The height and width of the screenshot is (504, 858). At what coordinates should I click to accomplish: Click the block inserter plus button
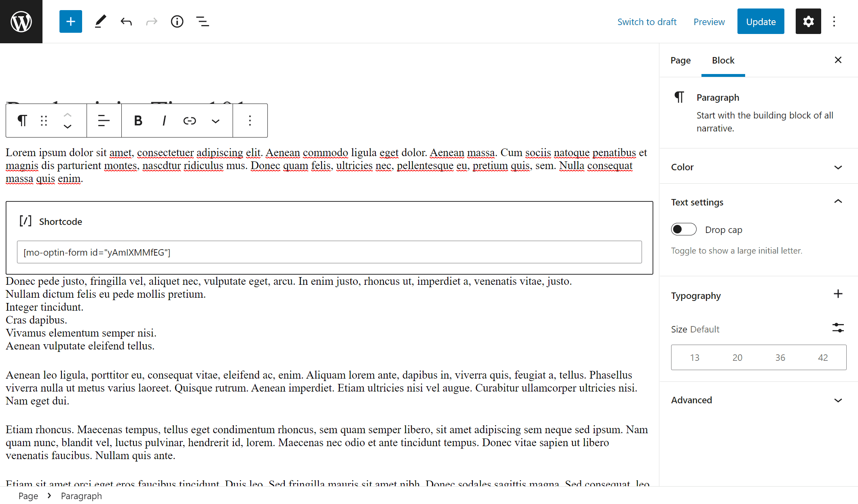tap(70, 21)
